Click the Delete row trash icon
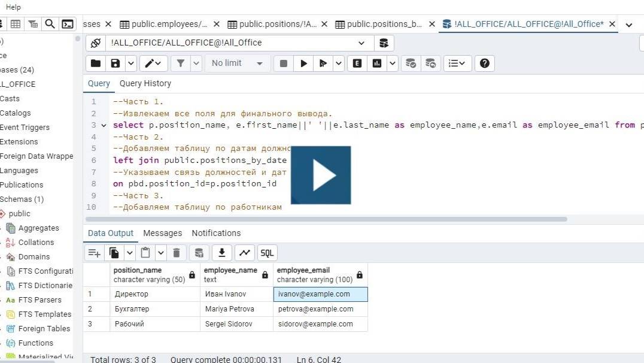This screenshot has width=644, height=363. click(177, 253)
